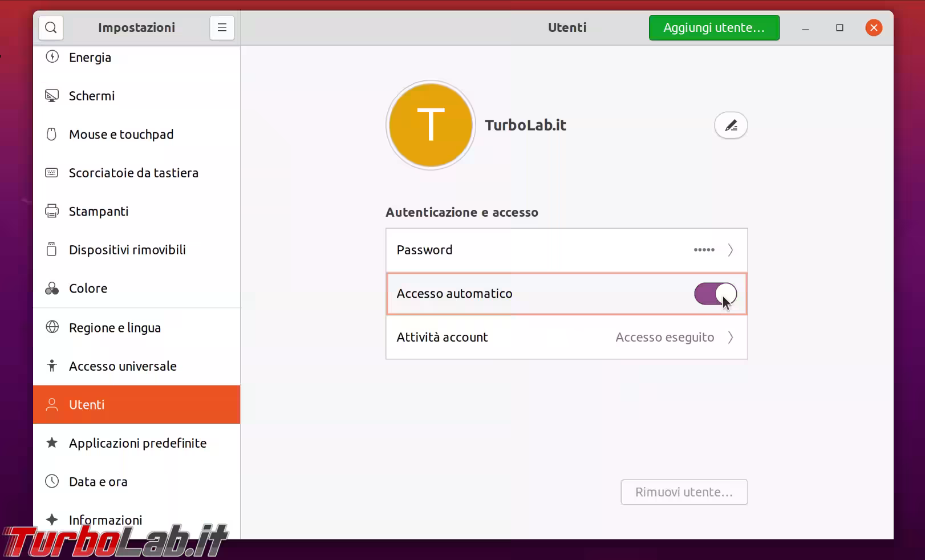
Task: Select Dispositivi rimovibili in sidebar
Action: (x=127, y=250)
